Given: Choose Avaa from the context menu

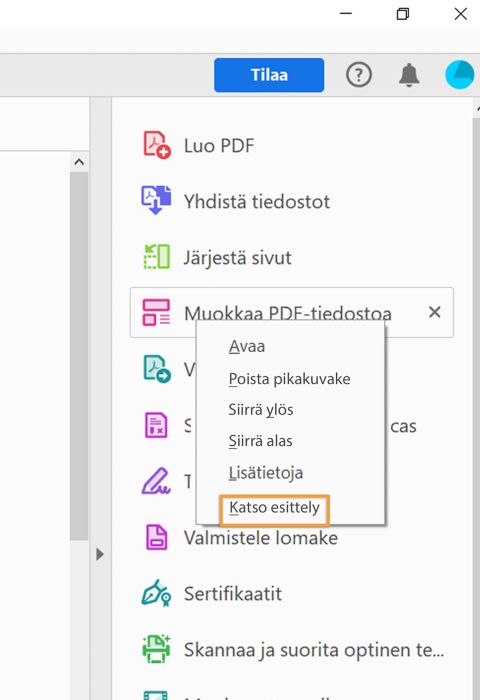Looking at the screenshot, I should (247, 346).
